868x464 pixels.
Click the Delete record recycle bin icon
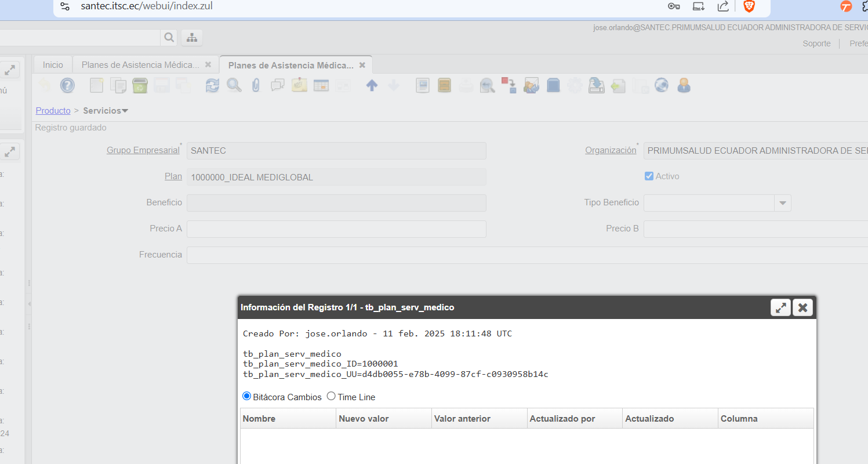click(140, 86)
